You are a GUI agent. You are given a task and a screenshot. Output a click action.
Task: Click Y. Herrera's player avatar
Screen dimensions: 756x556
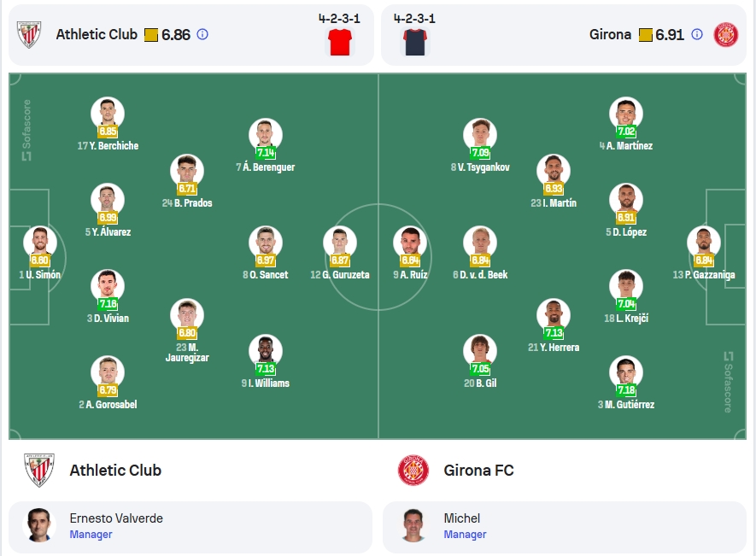click(554, 315)
